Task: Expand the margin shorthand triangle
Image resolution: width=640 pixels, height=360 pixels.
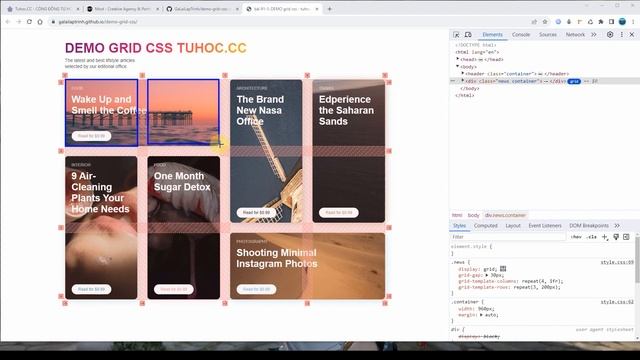Action: coord(482,315)
